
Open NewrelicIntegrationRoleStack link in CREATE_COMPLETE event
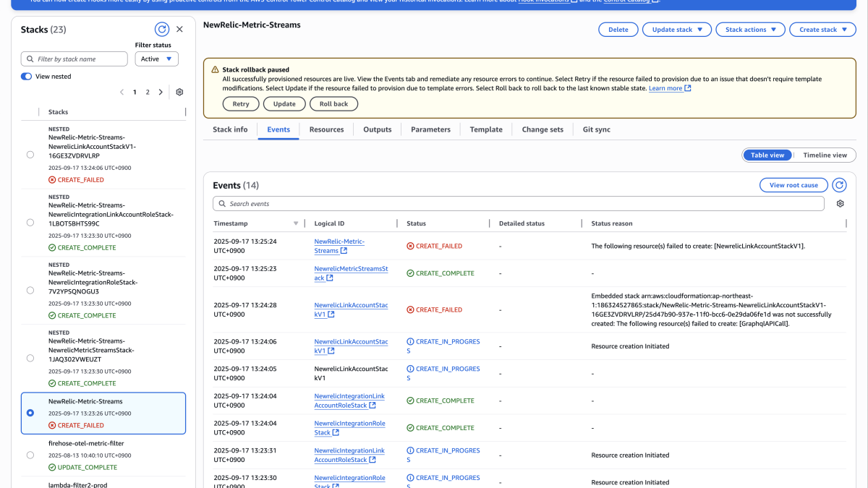349,428
